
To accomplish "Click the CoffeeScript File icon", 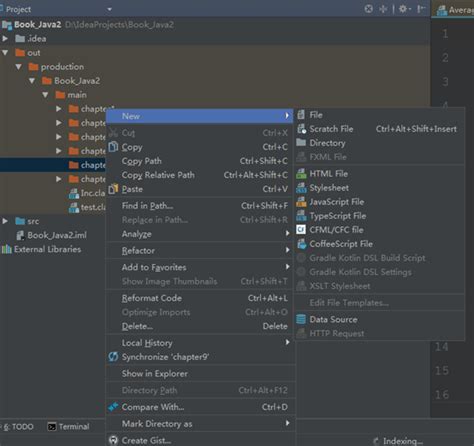I will [301, 244].
